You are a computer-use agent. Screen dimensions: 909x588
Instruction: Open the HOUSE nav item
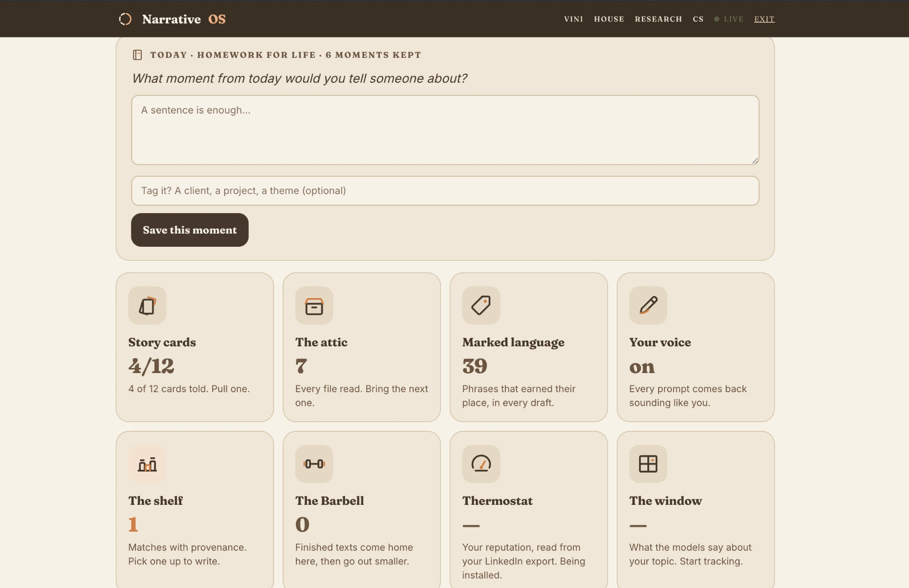coord(609,19)
